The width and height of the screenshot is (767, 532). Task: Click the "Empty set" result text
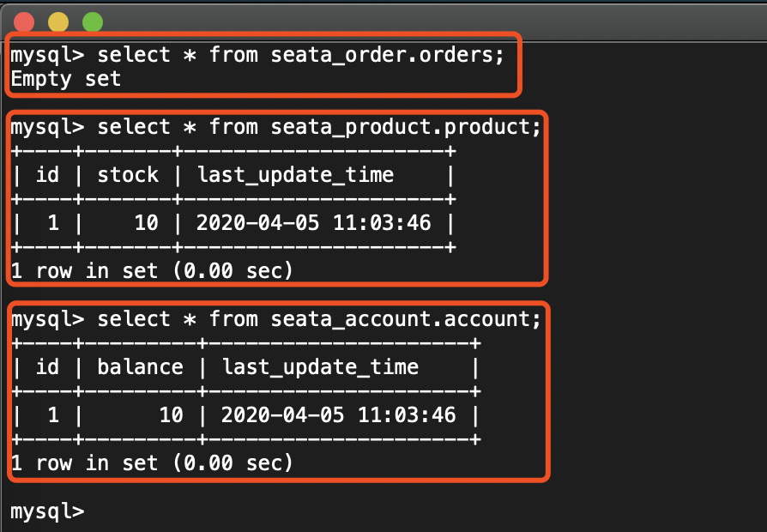pos(65,80)
